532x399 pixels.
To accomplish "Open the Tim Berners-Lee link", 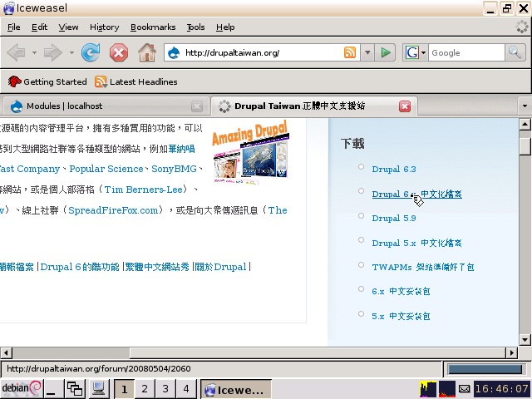I will 144,190.
